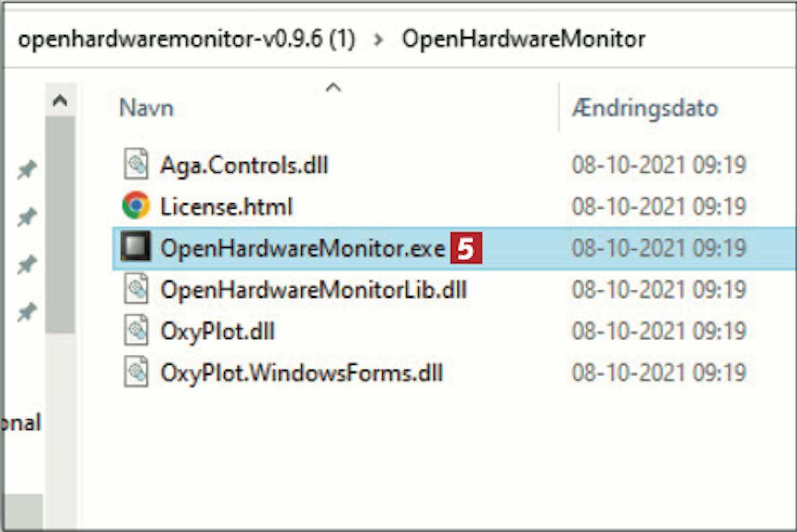
Task: Click the OpenHardwareMonitorLib.dll file icon
Action: (x=136, y=289)
